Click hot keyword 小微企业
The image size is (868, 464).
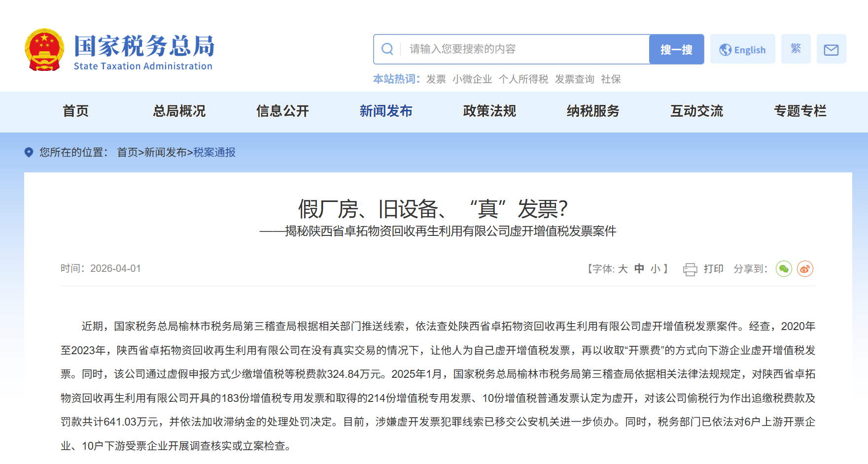pos(472,79)
